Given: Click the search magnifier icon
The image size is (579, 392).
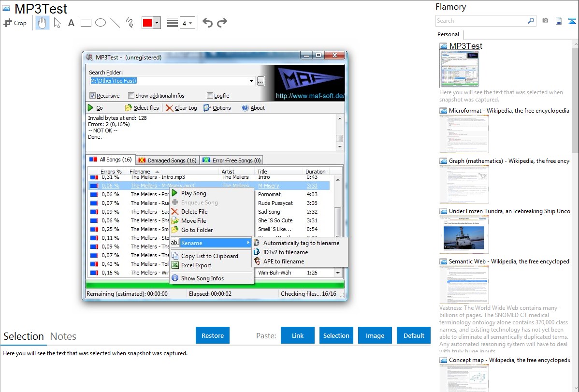Looking at the screenshot, I should (531, 21).
